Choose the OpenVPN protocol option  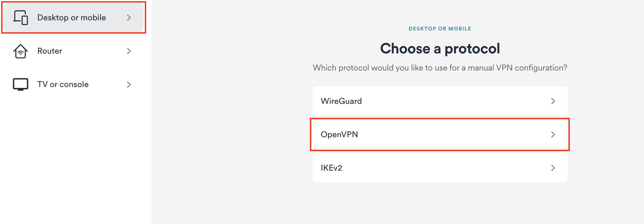[339, 134]
